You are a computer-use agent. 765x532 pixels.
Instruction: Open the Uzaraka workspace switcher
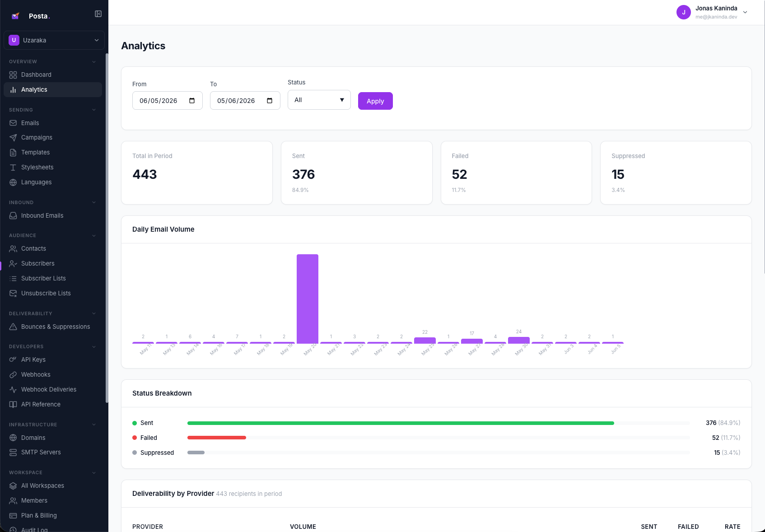click(54, 40)
